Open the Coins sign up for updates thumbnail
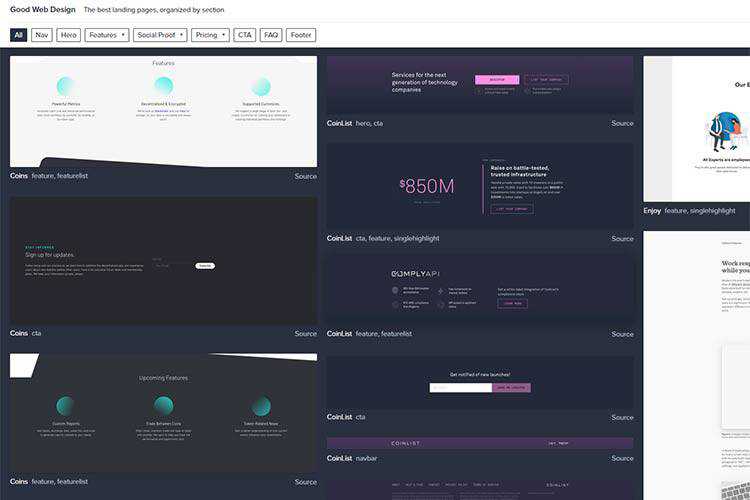 pyautogui.click(x=163, y=260)
